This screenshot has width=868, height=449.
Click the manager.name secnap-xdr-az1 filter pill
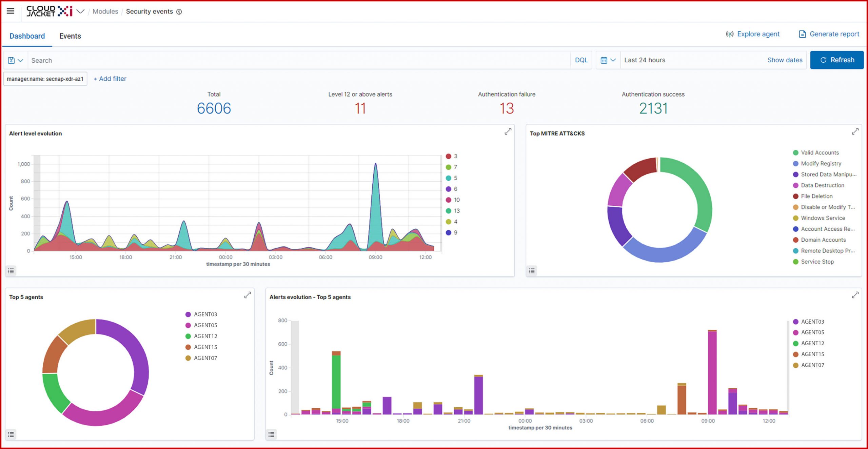(45, 79)
